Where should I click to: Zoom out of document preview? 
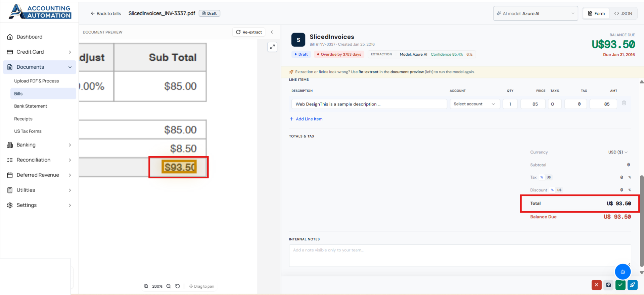pyautogui.click(x=169, y=286)
